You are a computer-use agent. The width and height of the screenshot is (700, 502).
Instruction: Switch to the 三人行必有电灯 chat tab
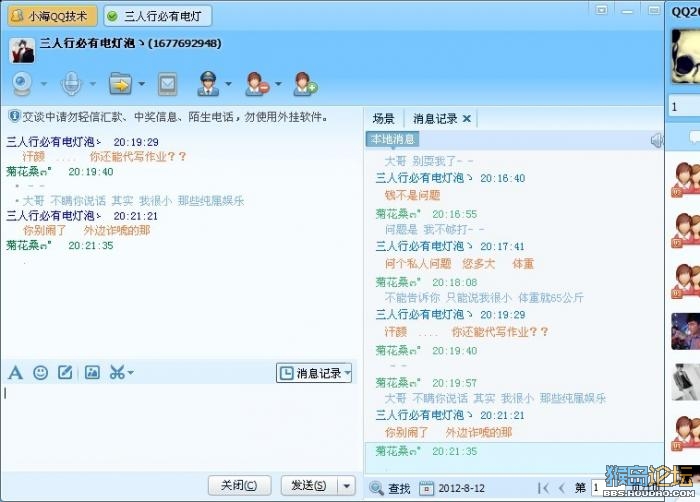coord(158,16)
